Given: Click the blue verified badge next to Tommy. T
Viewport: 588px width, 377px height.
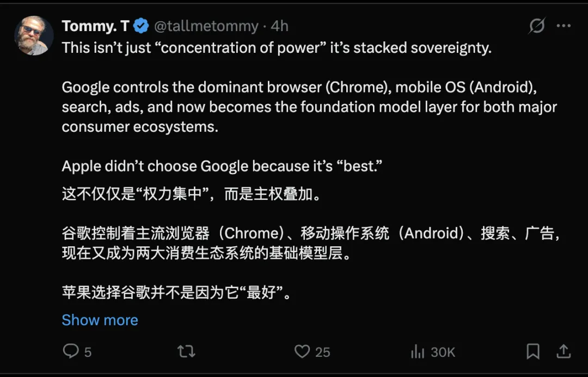Looking at the screenshot, I should pyautogui.click(x=141, y=25).
